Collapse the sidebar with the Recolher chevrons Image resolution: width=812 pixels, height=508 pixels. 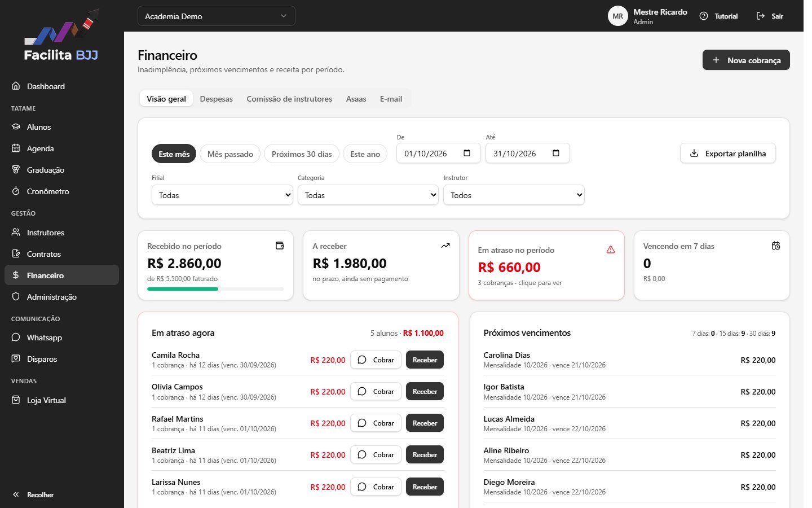coord(16,495)
